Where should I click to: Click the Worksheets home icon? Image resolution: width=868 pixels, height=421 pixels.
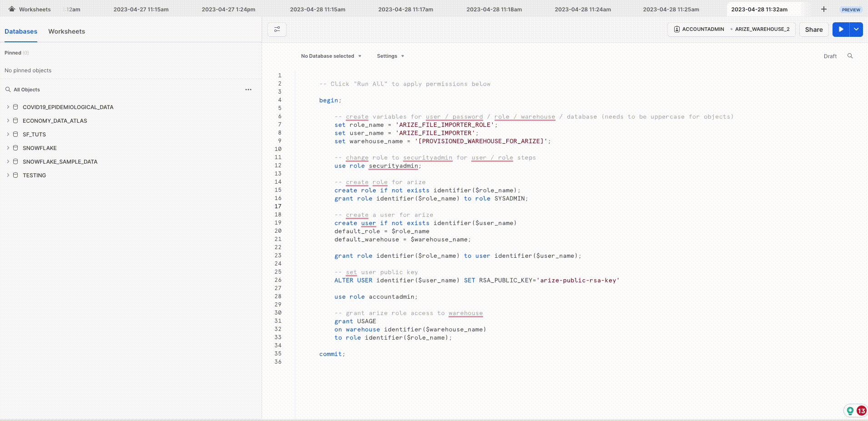point(12,9)
